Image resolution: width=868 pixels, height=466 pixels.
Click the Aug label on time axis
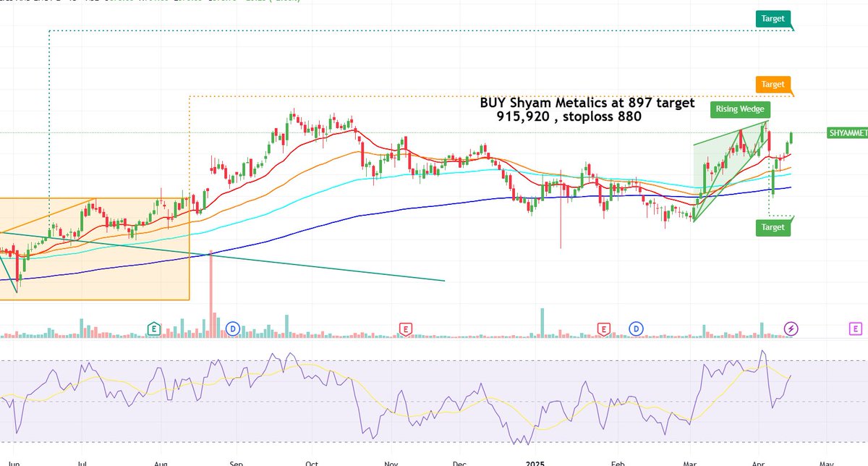coord(162,462)
